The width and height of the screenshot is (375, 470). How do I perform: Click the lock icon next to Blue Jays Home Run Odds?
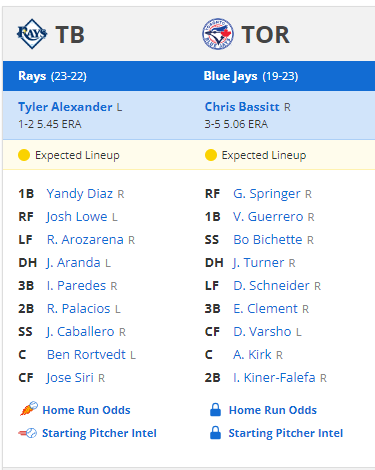(215, 410)
